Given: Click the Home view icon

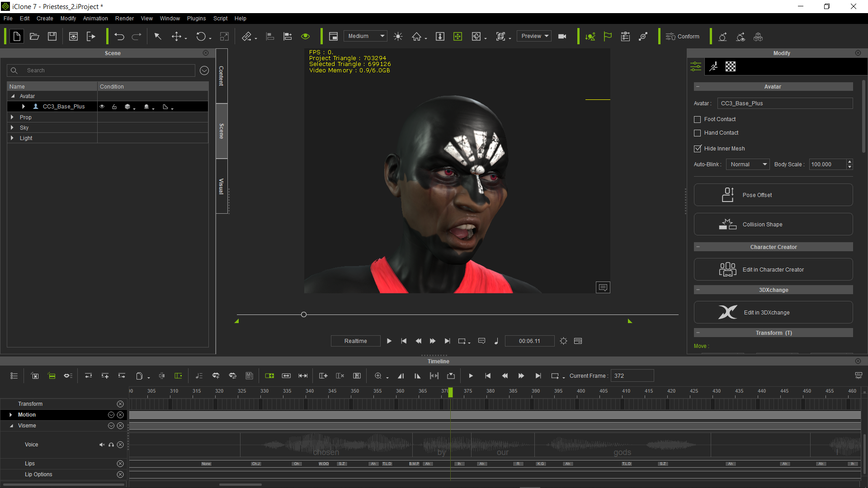Looking at the screenshot, I should (x=416, y=37).
